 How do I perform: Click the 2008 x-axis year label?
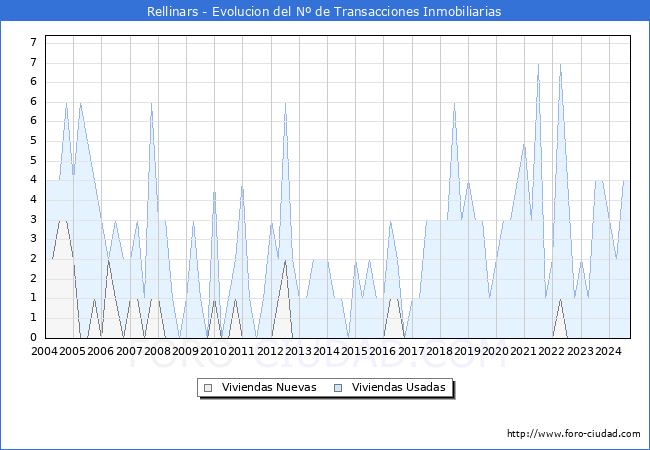tap(157, 351)
